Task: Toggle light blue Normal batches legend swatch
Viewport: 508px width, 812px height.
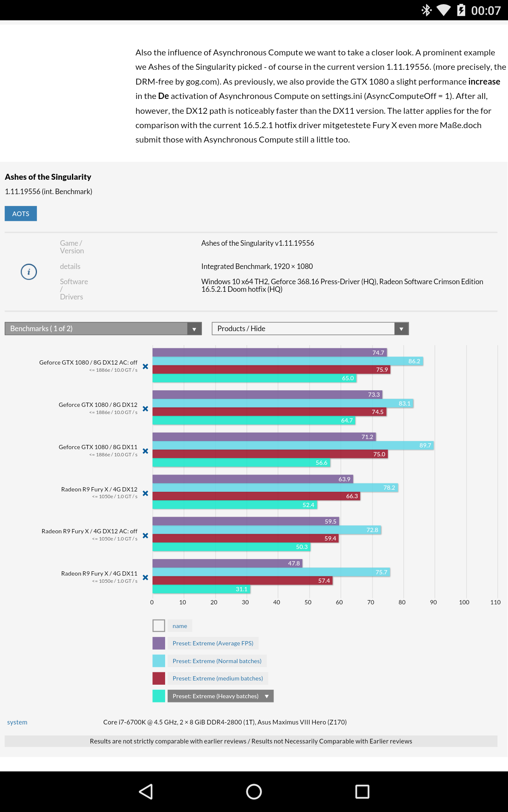Action: pos(159,661)
